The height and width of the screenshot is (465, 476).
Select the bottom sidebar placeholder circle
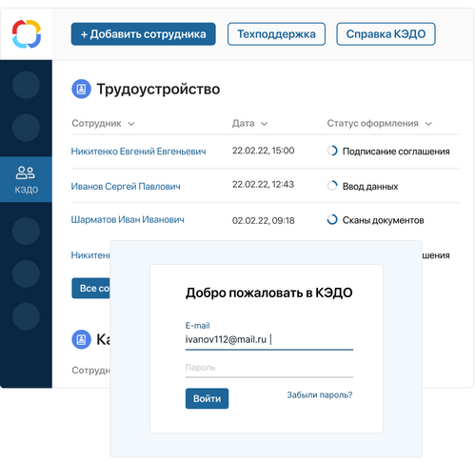coord(26,316)
